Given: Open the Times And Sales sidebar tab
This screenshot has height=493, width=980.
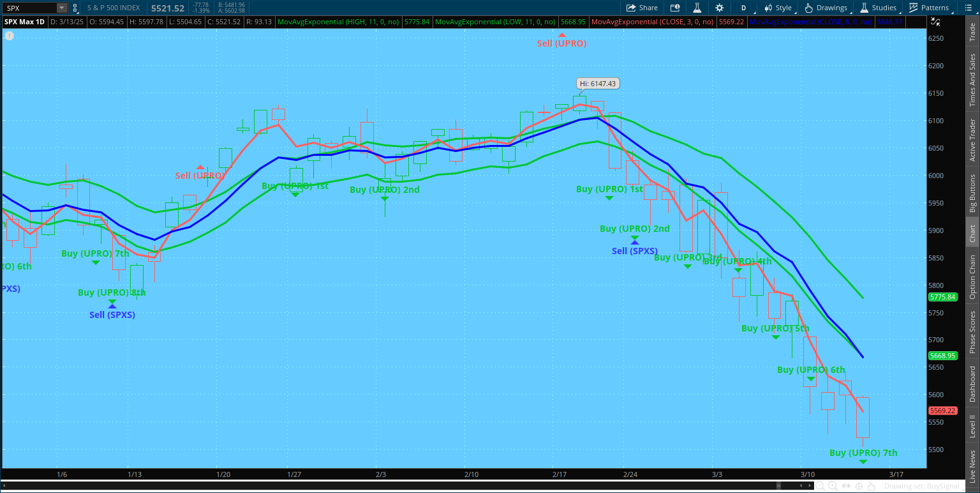Looking at the screenshot, I should coord(972,80).
